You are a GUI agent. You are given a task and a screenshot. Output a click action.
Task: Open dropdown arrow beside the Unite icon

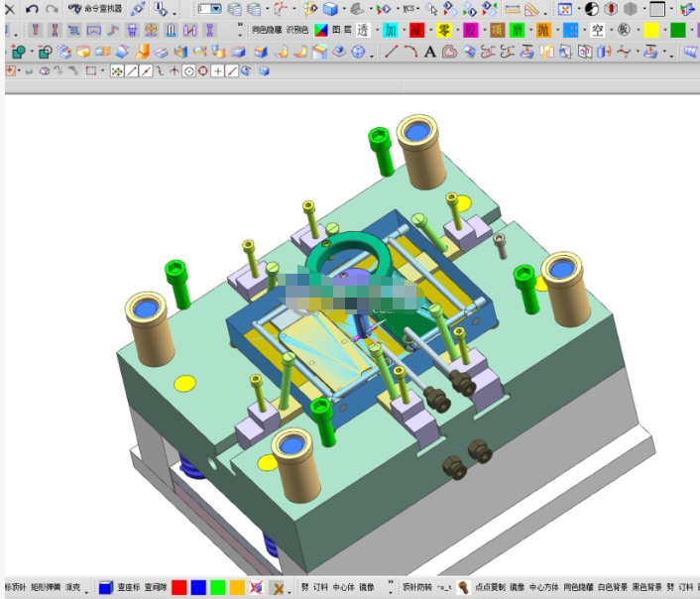(32, 53)
